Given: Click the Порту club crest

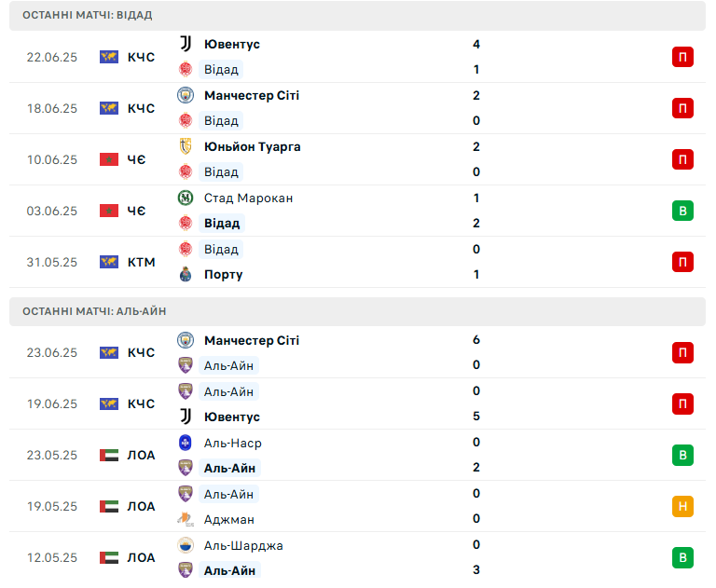Looking at the screenshot, I should pos(186,274).
